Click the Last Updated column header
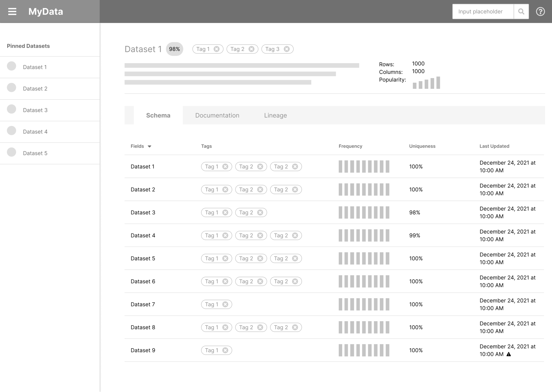 pos(494,146)
